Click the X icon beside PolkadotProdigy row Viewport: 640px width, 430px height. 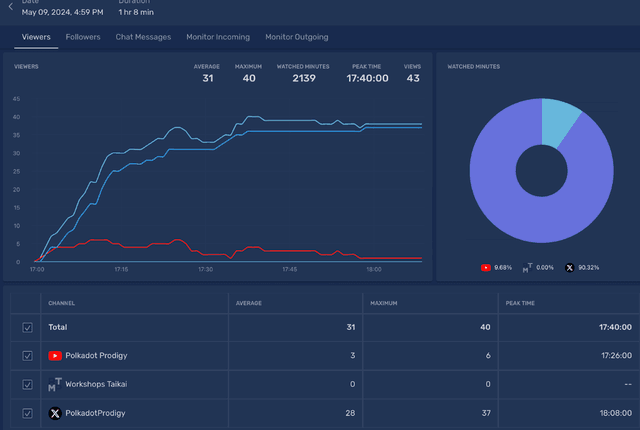(x=55, y=413)
